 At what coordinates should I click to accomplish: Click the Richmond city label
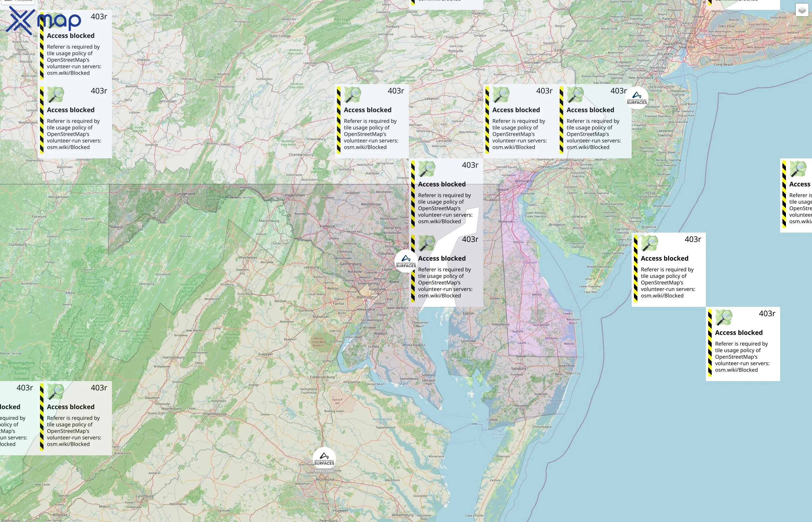point(325,479)
